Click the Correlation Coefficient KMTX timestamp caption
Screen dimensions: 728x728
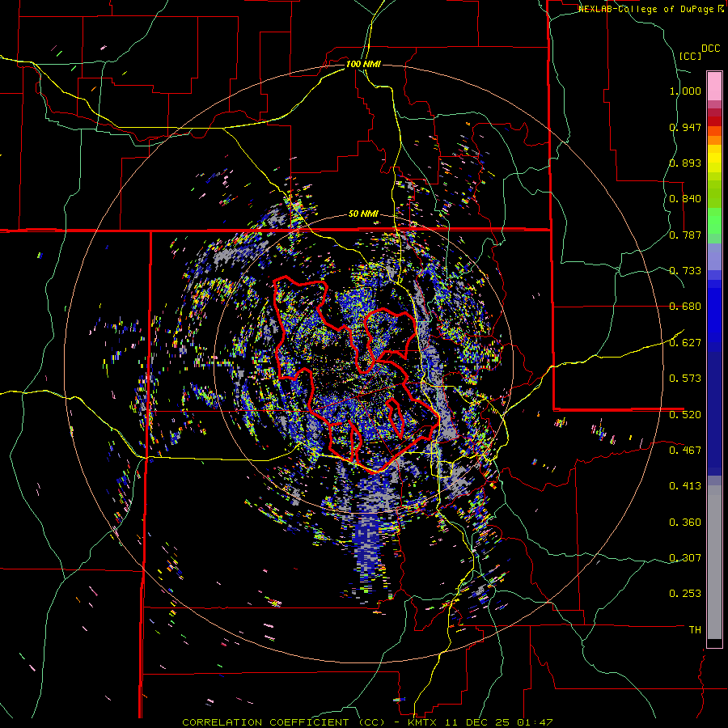(367, 722)
